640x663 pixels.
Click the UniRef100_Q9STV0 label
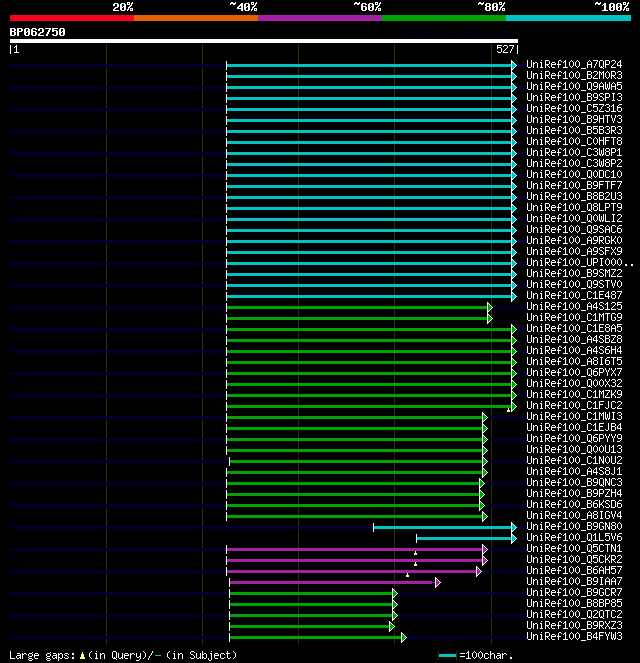[574, 285]
